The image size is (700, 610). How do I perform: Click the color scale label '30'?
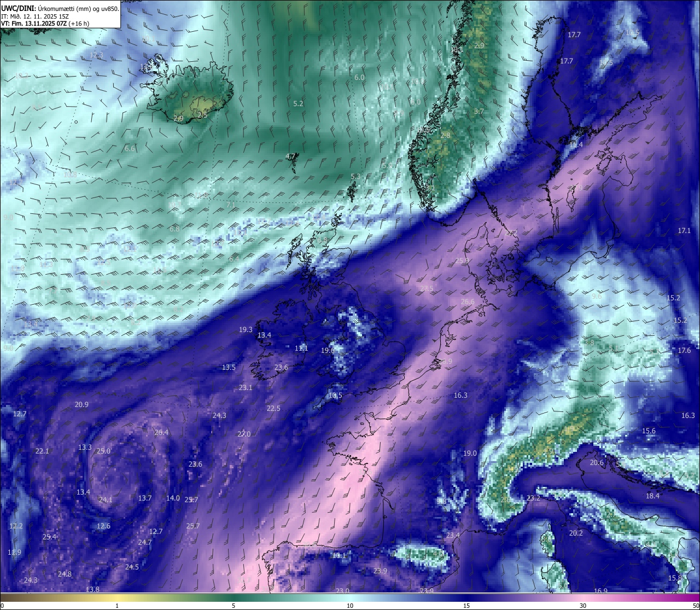point(583,606)
